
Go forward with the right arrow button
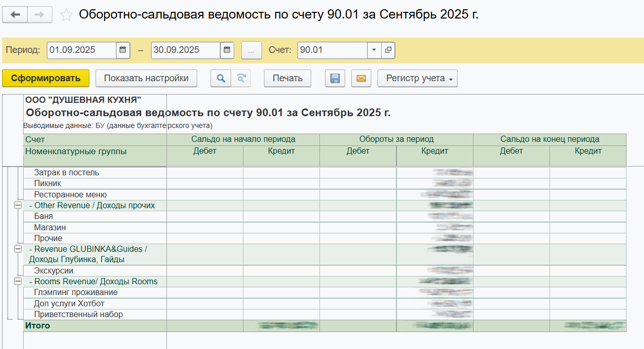point(40,15)
